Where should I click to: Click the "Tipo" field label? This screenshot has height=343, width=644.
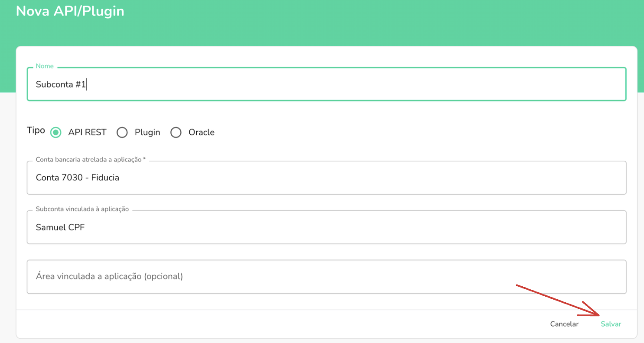36,130
